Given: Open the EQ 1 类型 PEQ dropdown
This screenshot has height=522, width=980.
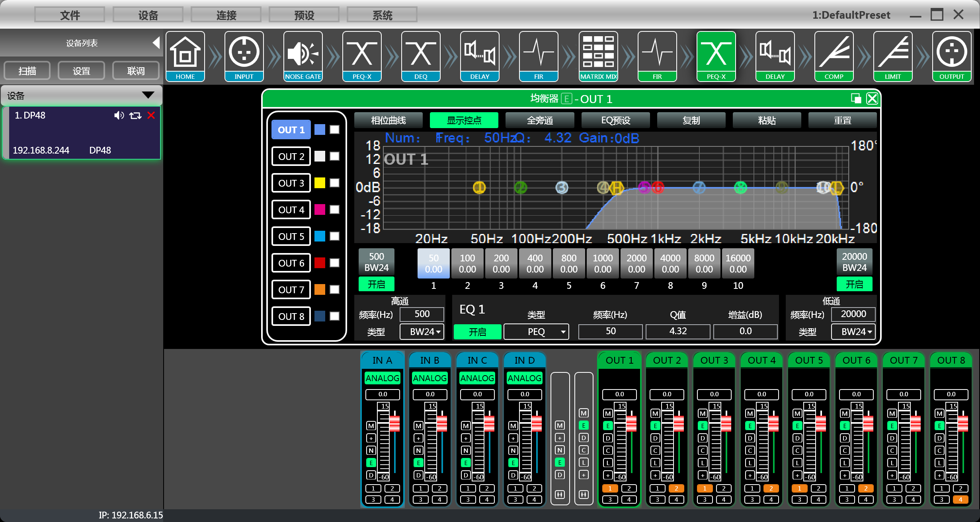Looking at the screenshot, I should (536, 331).
